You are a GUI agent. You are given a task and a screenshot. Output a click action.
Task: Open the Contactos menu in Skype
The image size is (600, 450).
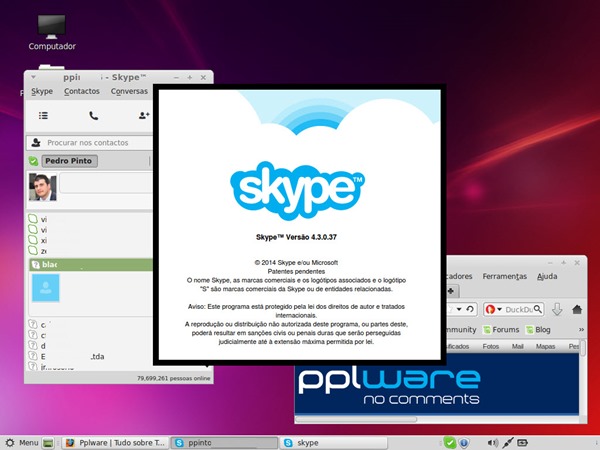coord(82,91)
